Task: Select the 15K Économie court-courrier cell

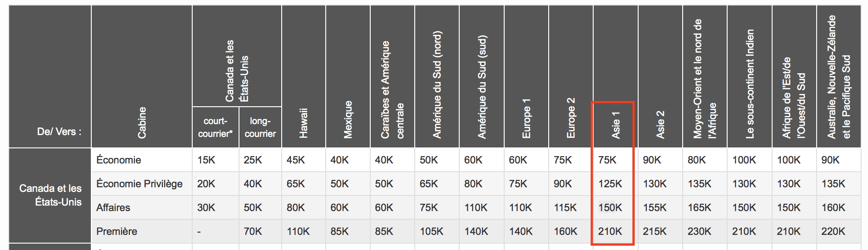Action: 206,160
